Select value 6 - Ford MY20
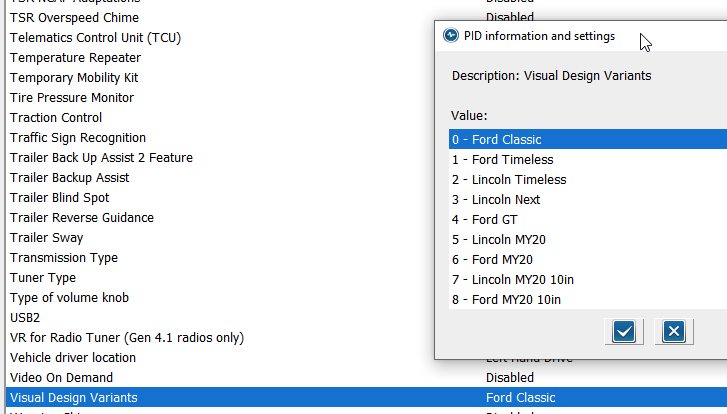This screenshot has width=727, height=414. 588,259
